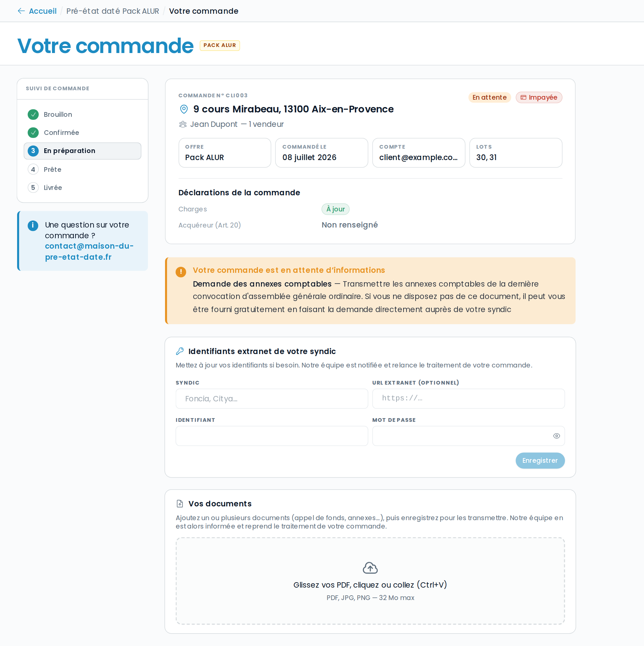Viewport: 644px width, 646px height.
Task: Toggle password visibility eye icon
Action: coord(556,436)
